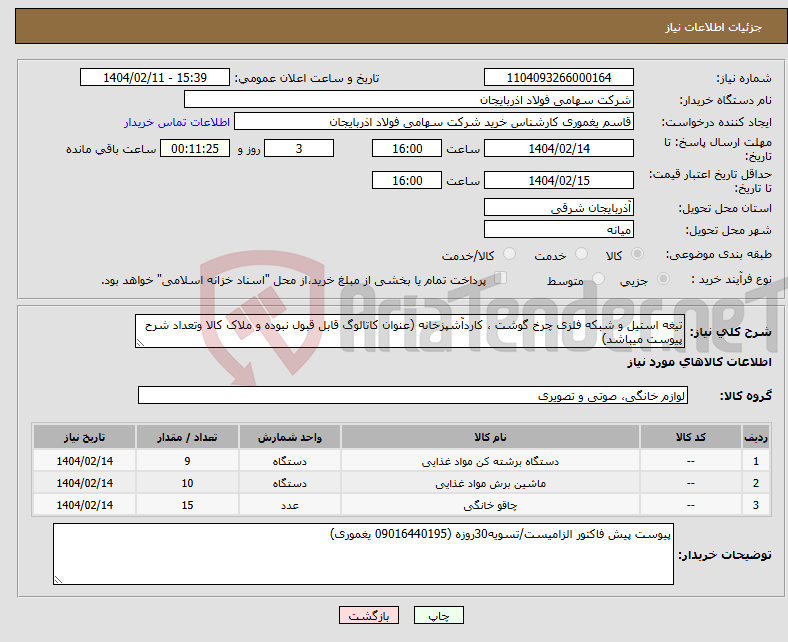Screen dimensions: 788x642
Task: Click the توضیحات خریدار notes text area
Action: click(363, 554)
